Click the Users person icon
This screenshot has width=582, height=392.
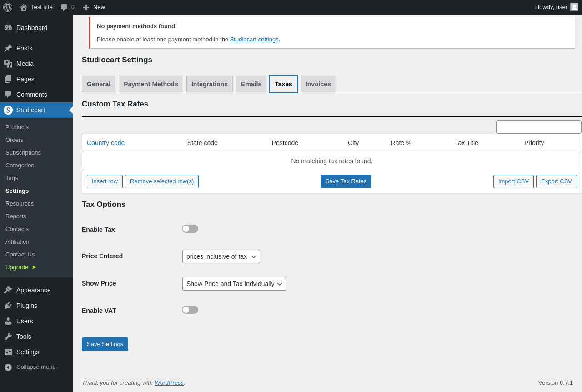(x=8, y=321)
